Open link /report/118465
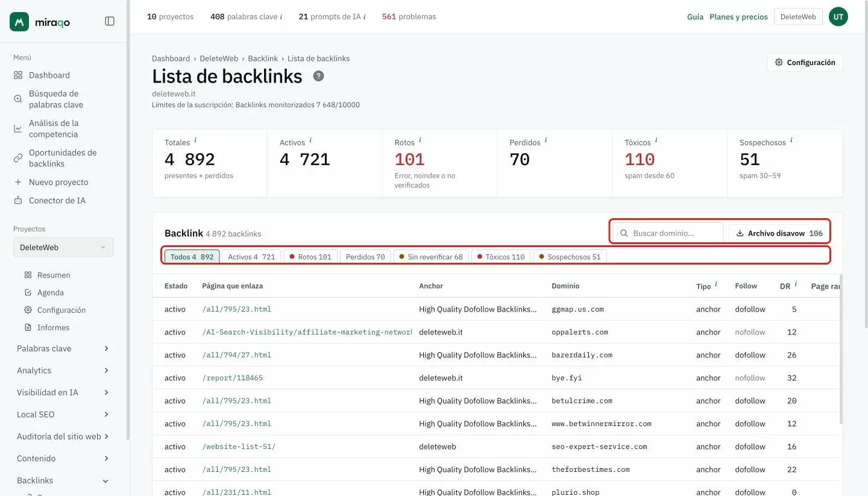This screenshot has height=496, width=868. 232,378
